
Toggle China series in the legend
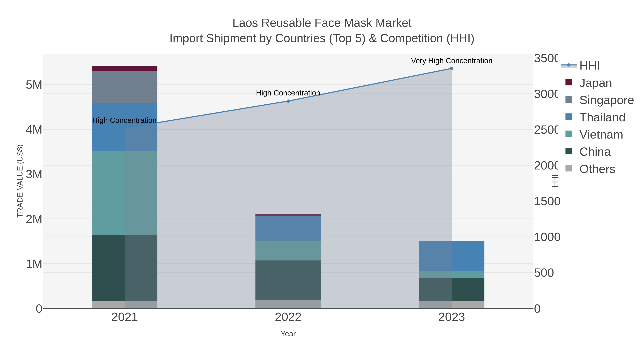588,152
